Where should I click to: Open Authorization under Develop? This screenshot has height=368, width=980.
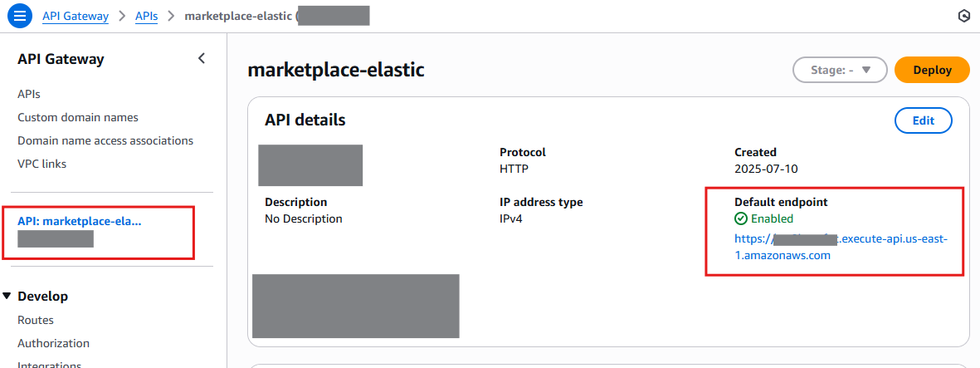53,344
